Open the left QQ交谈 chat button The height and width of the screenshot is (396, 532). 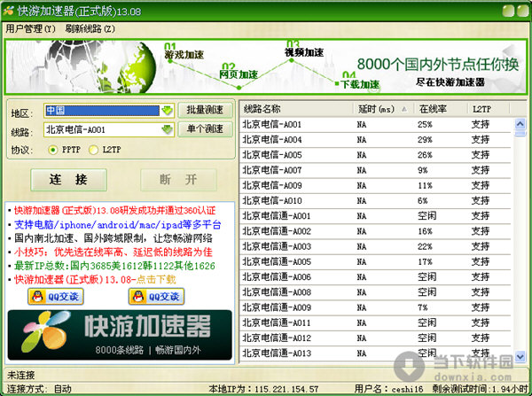point(56,297)
